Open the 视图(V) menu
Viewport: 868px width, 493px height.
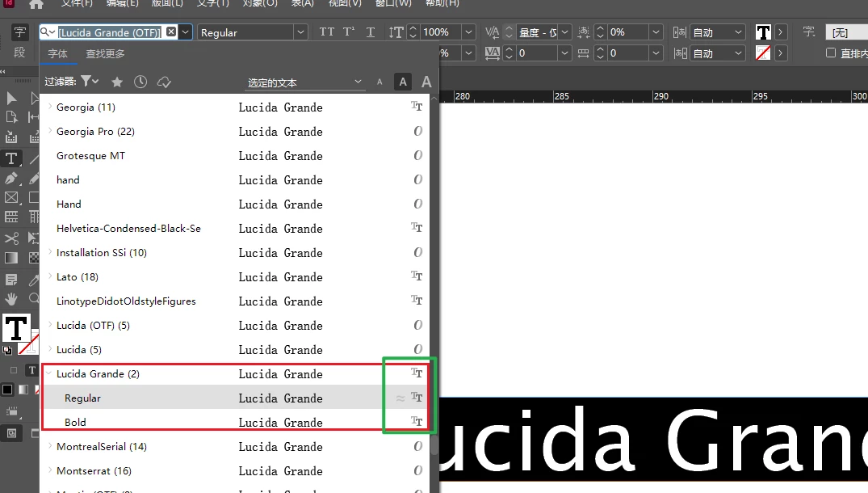tap(345, 3)
